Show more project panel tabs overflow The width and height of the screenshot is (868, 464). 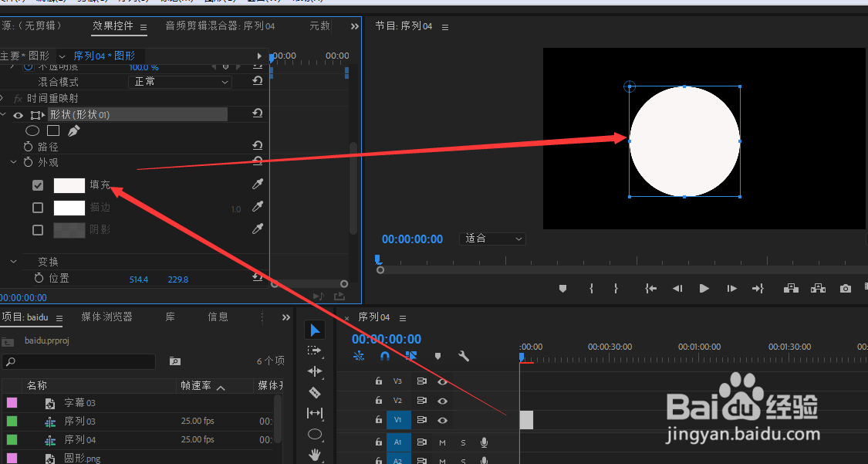[x=285, y=317]
